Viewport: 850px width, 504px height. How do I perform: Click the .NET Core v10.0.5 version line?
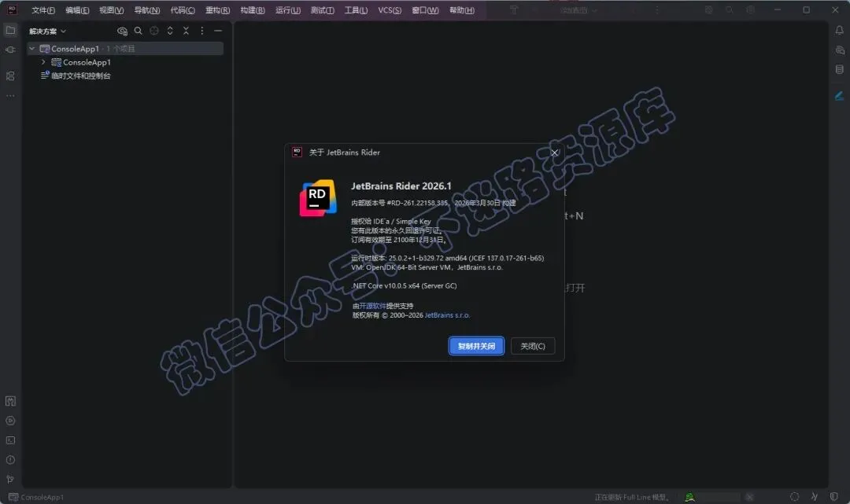click(x=405, y=286)
